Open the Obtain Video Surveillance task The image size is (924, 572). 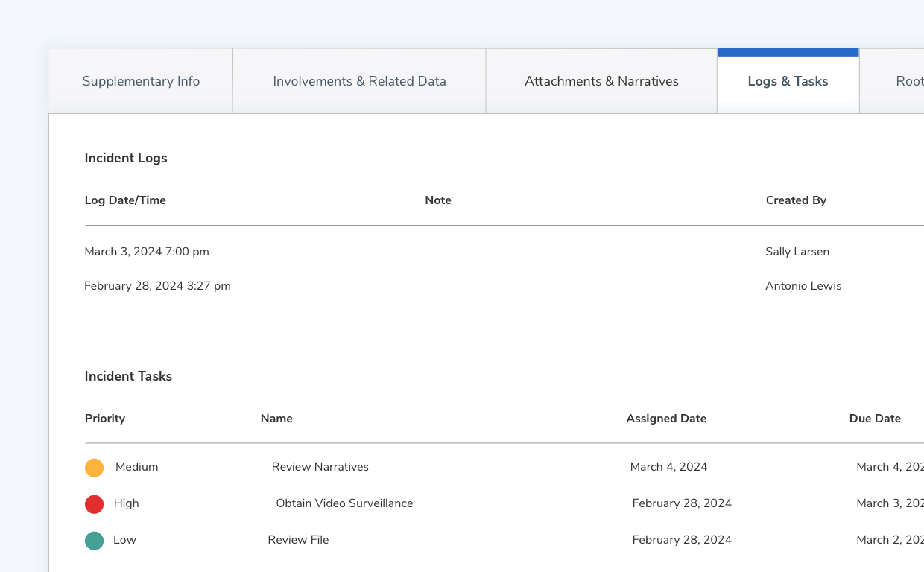344,503
